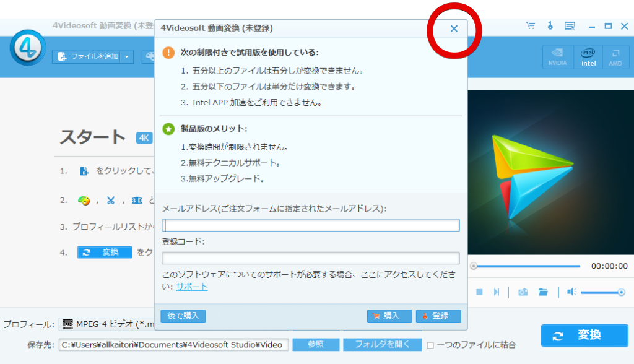Click the large 変換 convert button
This screenshot has width=634, height=364.
tap(584, 336)
